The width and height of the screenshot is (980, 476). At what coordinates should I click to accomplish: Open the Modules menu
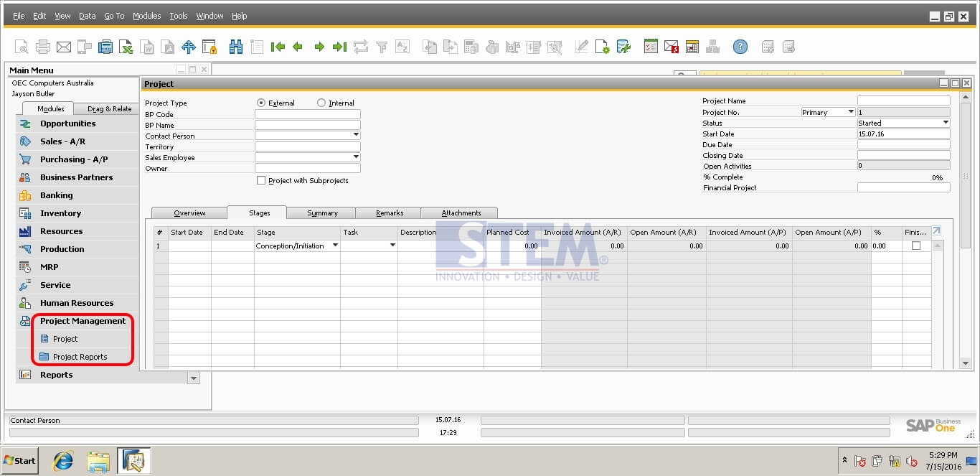[x=147, y=16]
